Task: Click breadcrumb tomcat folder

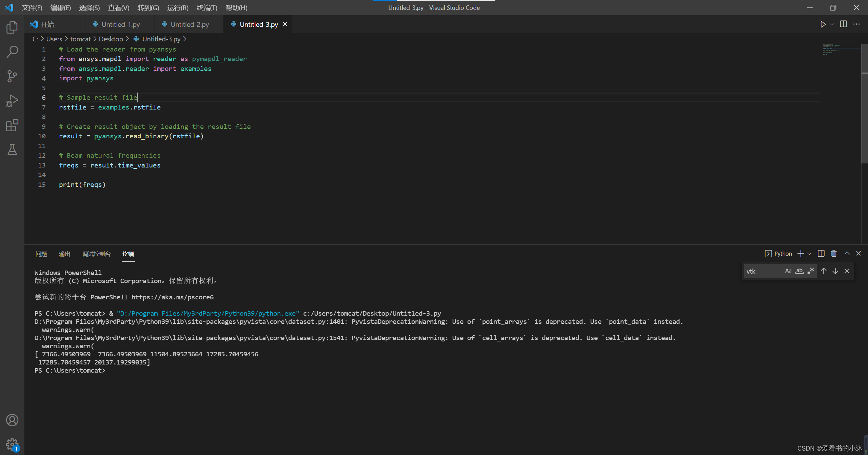Action: click(x=80, y=39)
